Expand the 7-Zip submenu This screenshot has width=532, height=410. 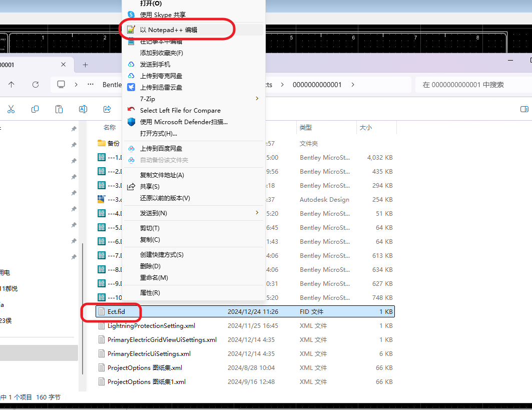coord(193,99)
